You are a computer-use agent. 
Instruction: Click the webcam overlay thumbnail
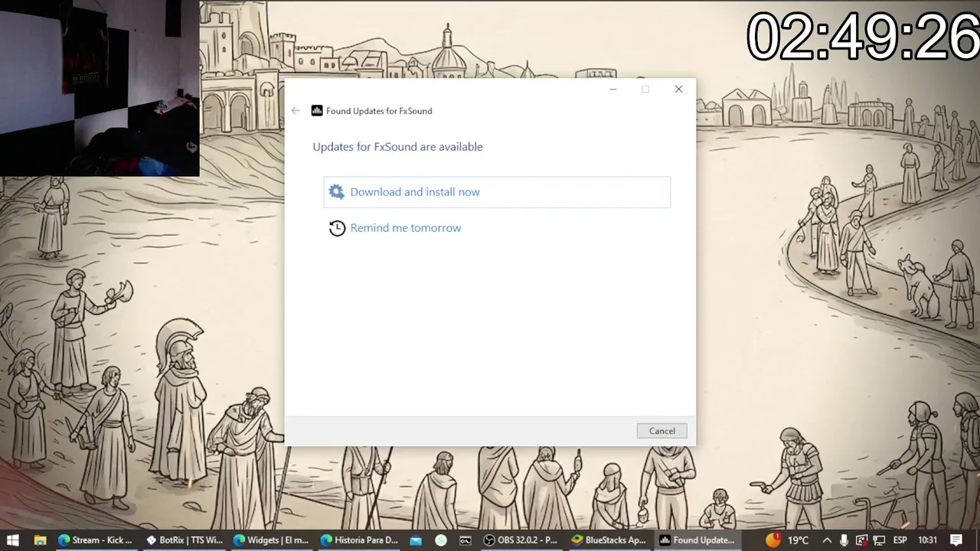pyautogui.click(x=100, y=89)
